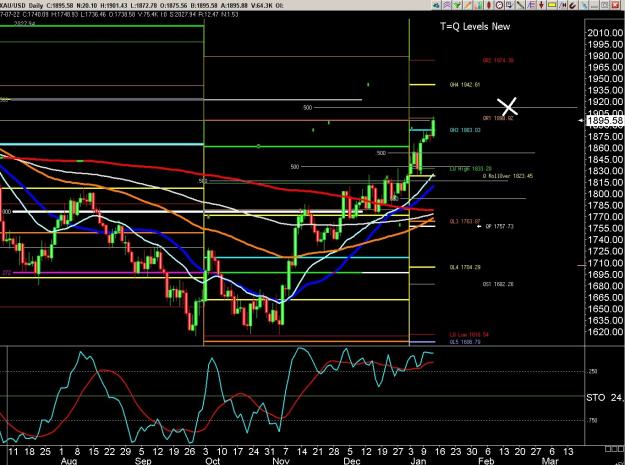
Task: Click the red oval toolbar icon
Action: click(x=489, y=5)
